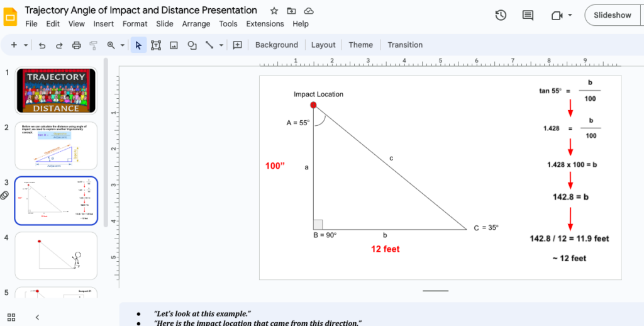This screenshot has width=644, height=326.
Task: Click the Redo arrow icon
Action: [59, 45]
